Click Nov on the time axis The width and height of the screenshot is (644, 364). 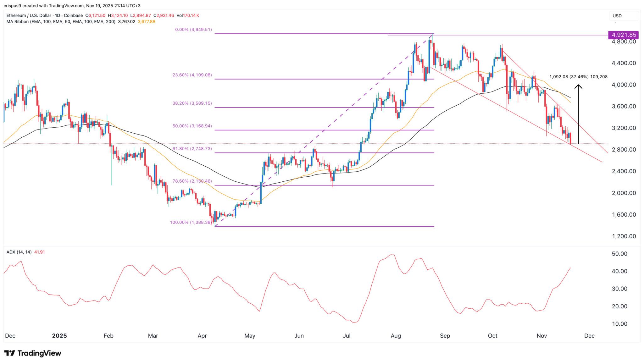542,336
